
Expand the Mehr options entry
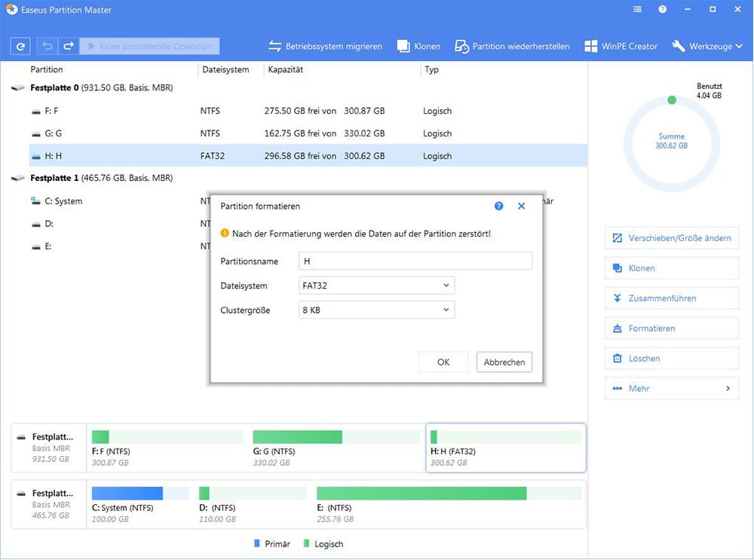[672, 388]
